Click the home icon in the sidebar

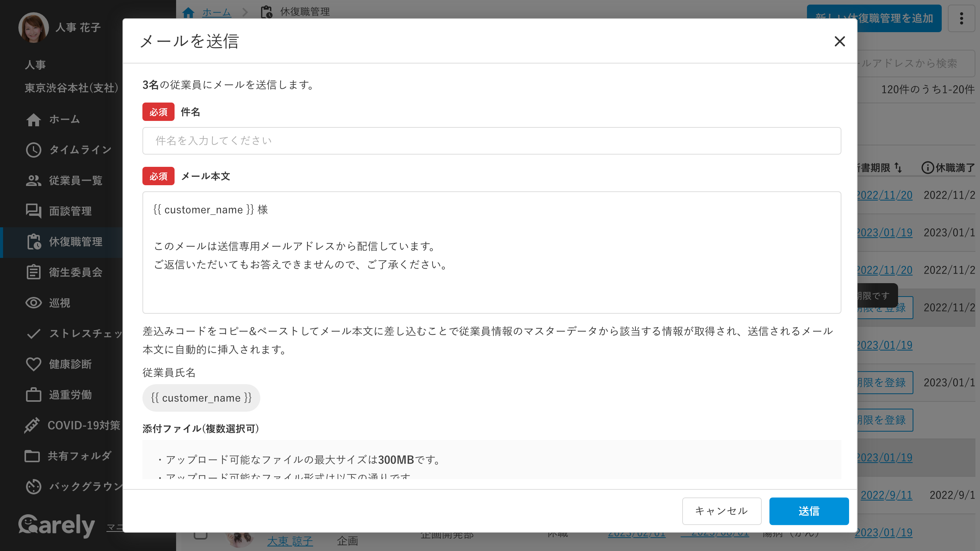[33, 119]
